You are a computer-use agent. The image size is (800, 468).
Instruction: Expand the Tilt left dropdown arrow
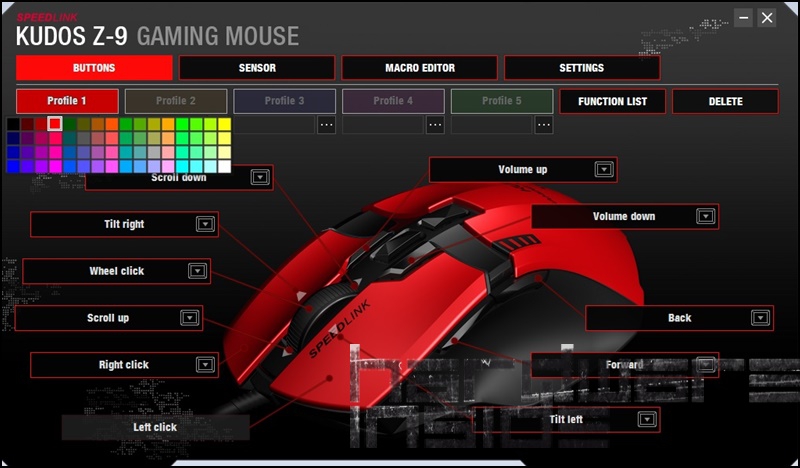pyautogui.click(x=646, y=420)
